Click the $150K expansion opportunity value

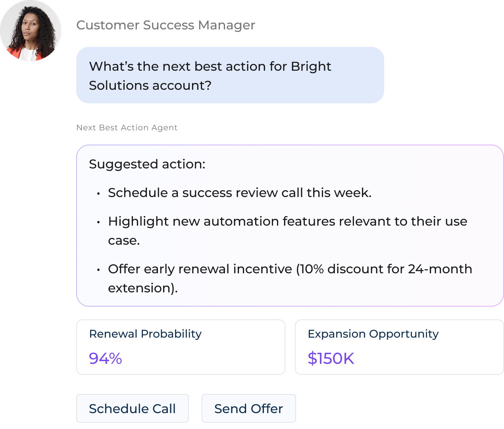[x=331, y=358]
